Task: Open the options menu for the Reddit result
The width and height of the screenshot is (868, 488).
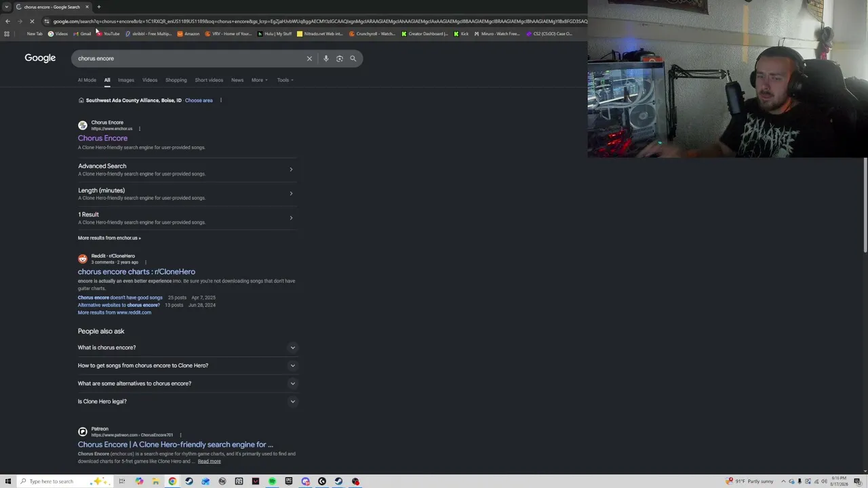Action: coord(145,262)
